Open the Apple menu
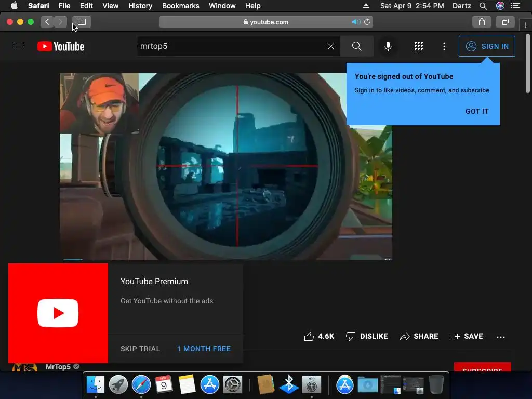Screen dimensions: 532x399 click(x=14, y=6)
